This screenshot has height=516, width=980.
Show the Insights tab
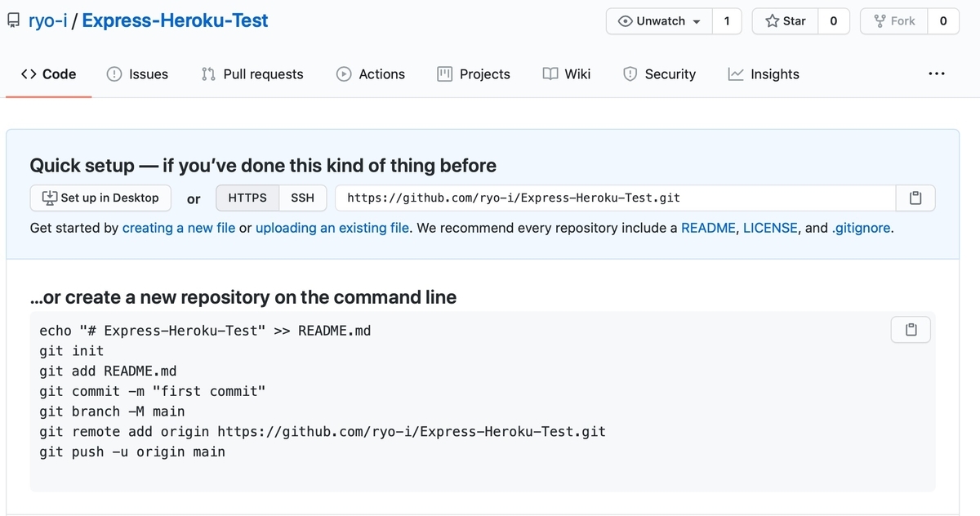coord(764,74)
